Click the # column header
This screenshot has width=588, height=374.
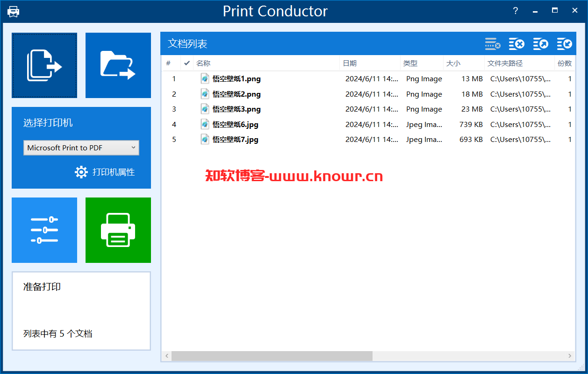(171, 63)
